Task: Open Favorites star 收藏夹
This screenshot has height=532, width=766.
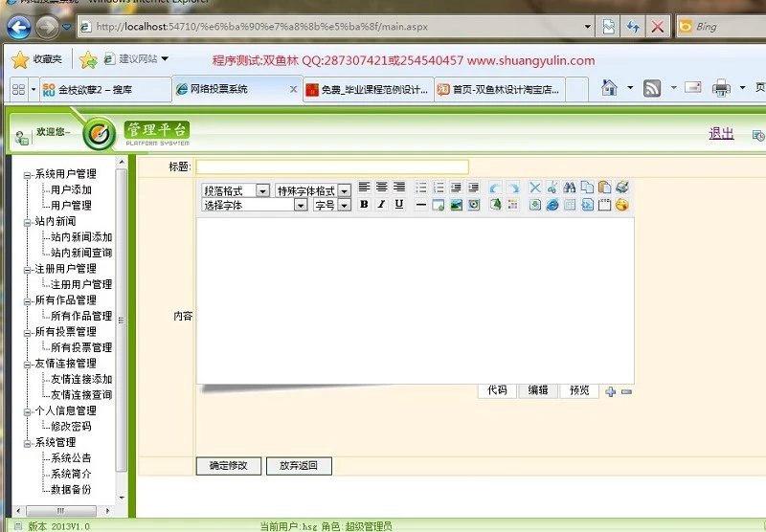Action: 36,59
